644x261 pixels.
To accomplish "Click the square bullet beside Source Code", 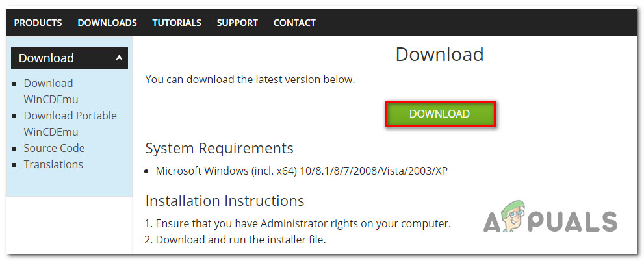I will (x=15, y=149).
